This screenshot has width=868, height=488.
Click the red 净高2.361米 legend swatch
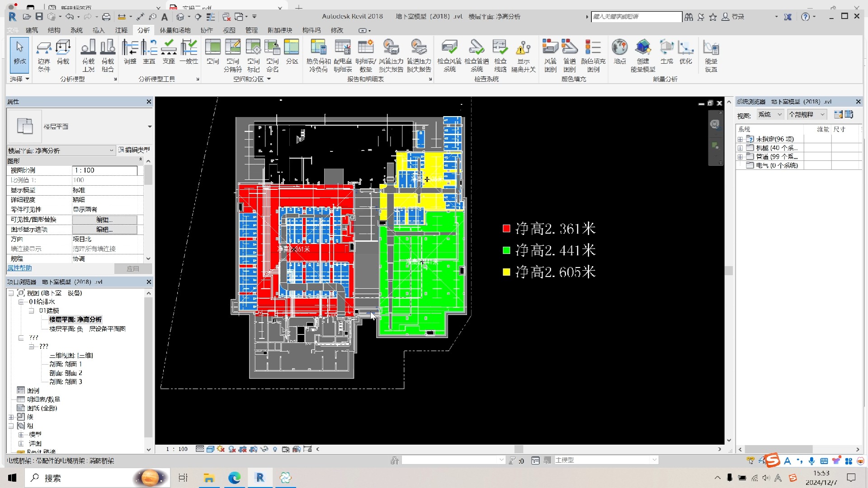(506, 228)
